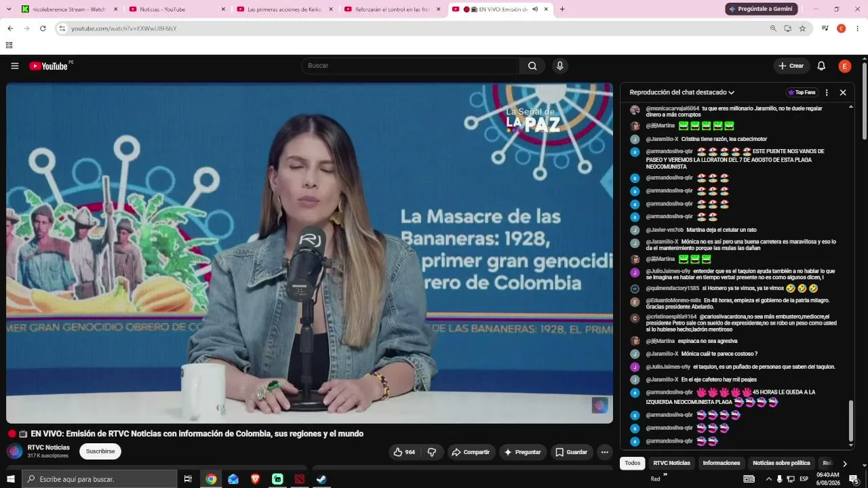Viewport: 868px width, 488px height.
Task: Show more category chips with the arrow
Action: point(844,464)
